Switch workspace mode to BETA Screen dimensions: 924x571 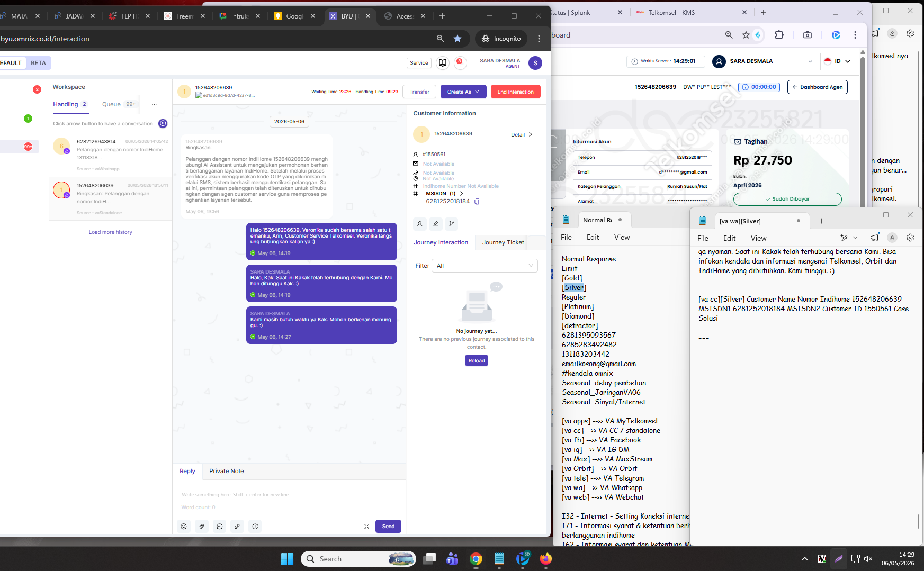38,63
